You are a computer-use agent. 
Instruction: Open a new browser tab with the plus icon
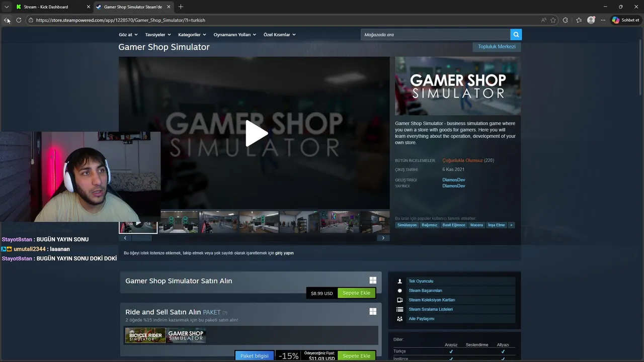coord(181,7)
